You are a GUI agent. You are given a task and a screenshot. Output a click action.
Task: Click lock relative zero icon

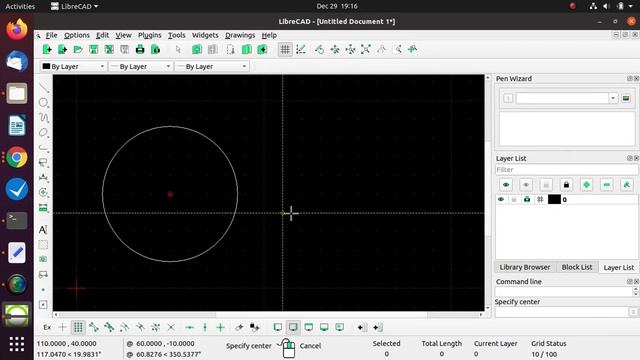pyautogui.click(x=255, y=327)
